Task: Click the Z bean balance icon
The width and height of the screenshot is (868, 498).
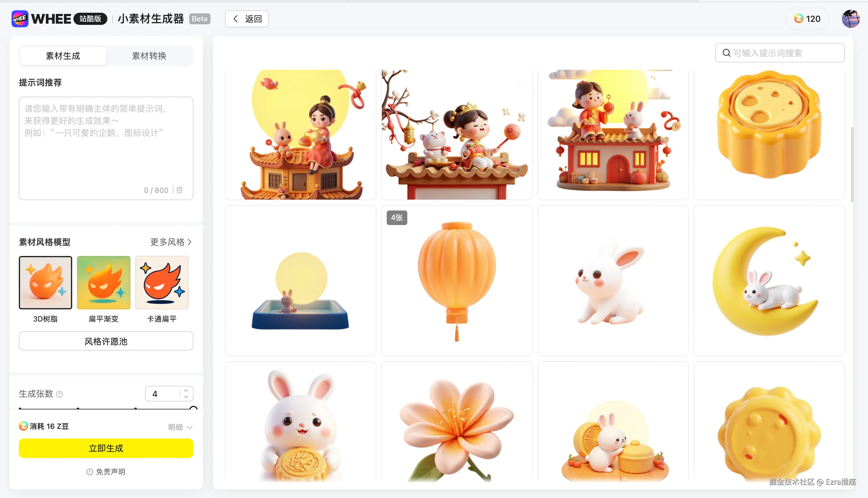Action: tap(799, 19)
